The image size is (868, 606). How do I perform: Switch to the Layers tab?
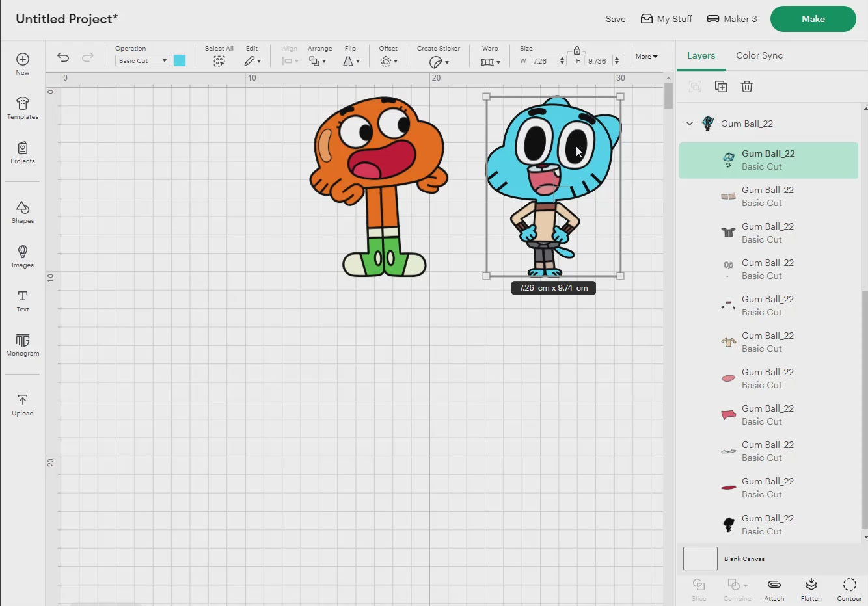click(x=701, y=56)
